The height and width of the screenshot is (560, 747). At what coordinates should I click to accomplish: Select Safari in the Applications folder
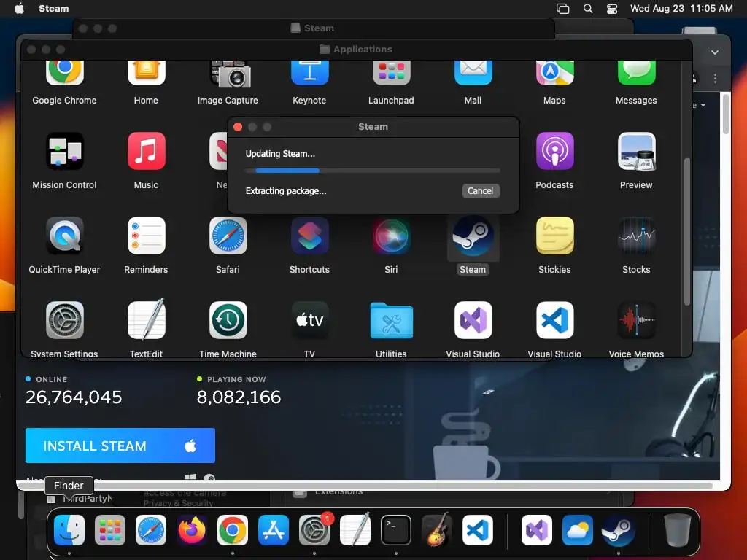tap(228, 236)
